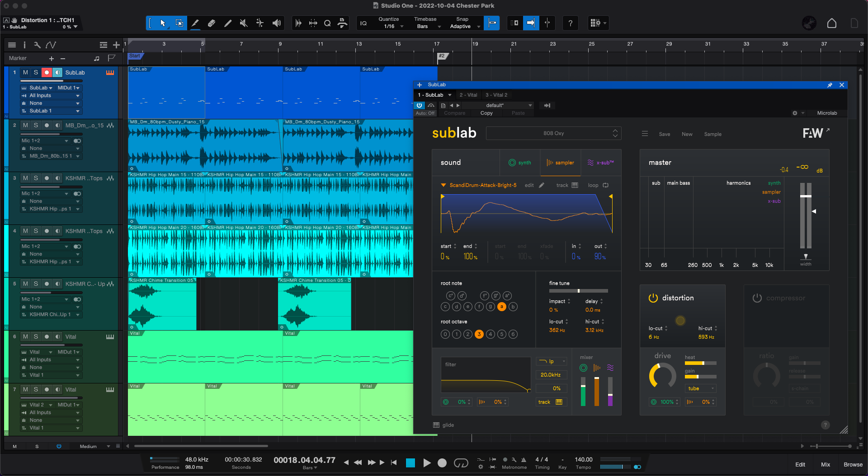Open the automation curve icon
The image size is (868, 476).
(51, 45)
